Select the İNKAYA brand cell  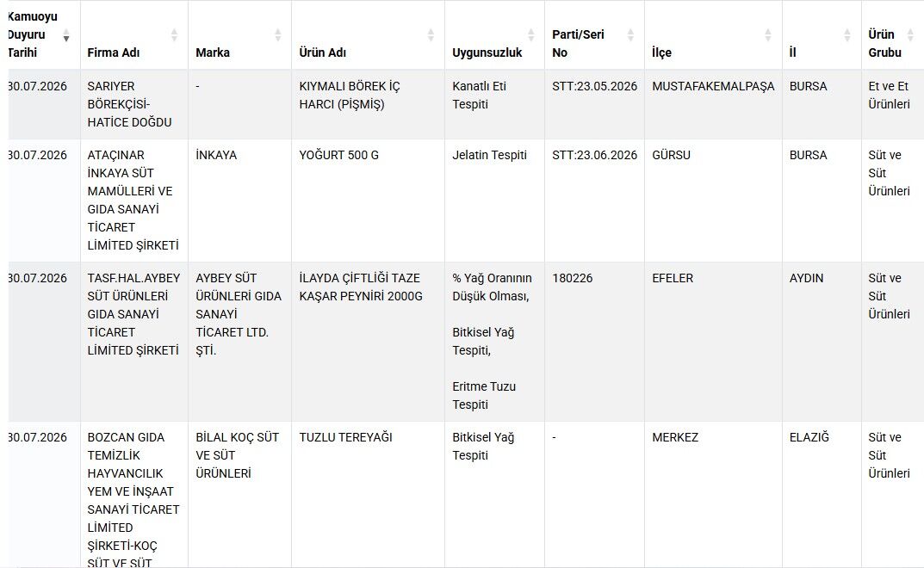pyautogui.click(x=239, y=201)
